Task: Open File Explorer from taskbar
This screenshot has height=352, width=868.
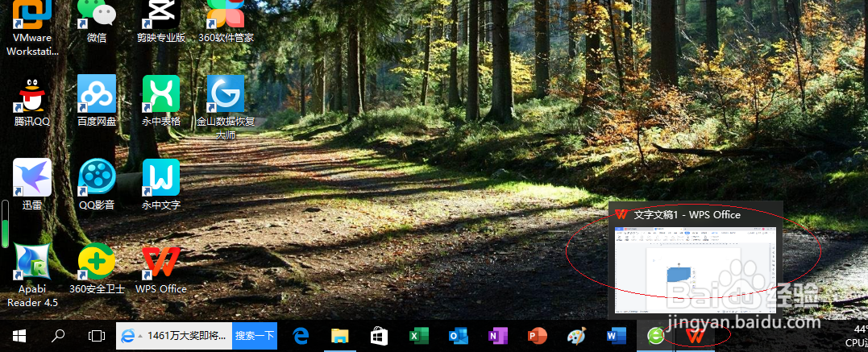Action: click(x=339, y=335)
